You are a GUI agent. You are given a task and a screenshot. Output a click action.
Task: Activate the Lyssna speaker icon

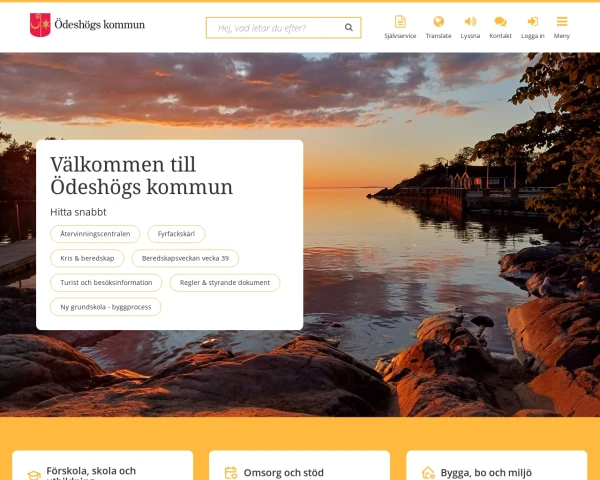point(470,21)
